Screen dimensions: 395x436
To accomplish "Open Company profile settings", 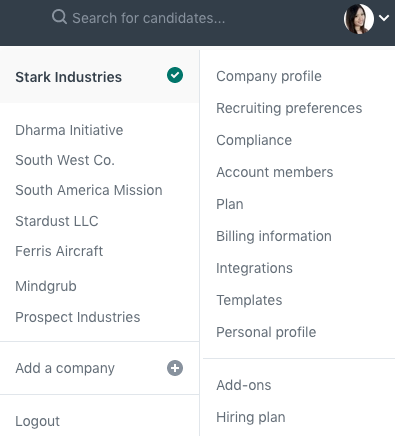I will pos(269,76).
